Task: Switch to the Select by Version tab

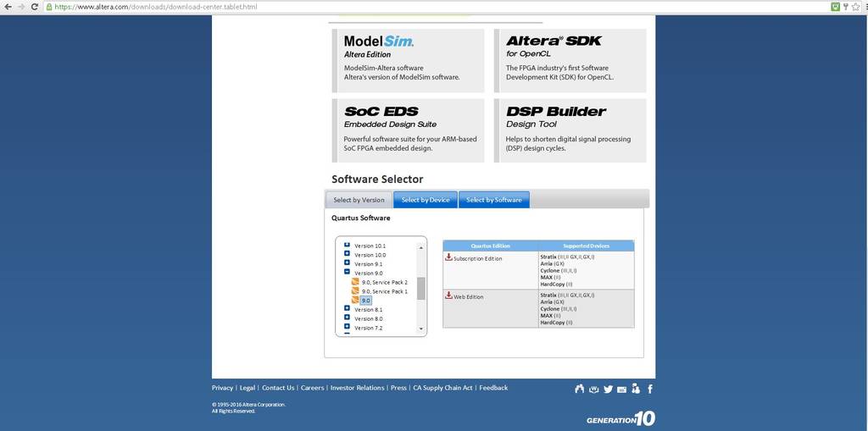Action: click(x=359, y=200)
